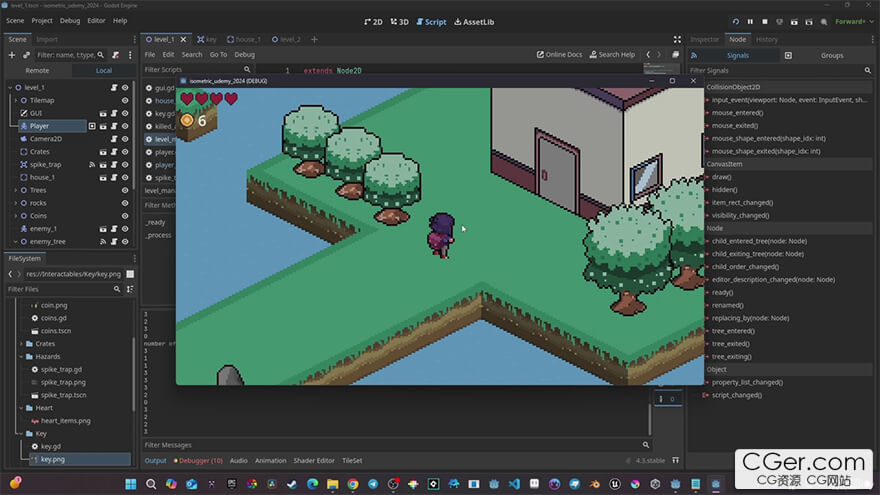
Task: Open the scene icon on the house_1 row
Action: [x=103, y=177]
